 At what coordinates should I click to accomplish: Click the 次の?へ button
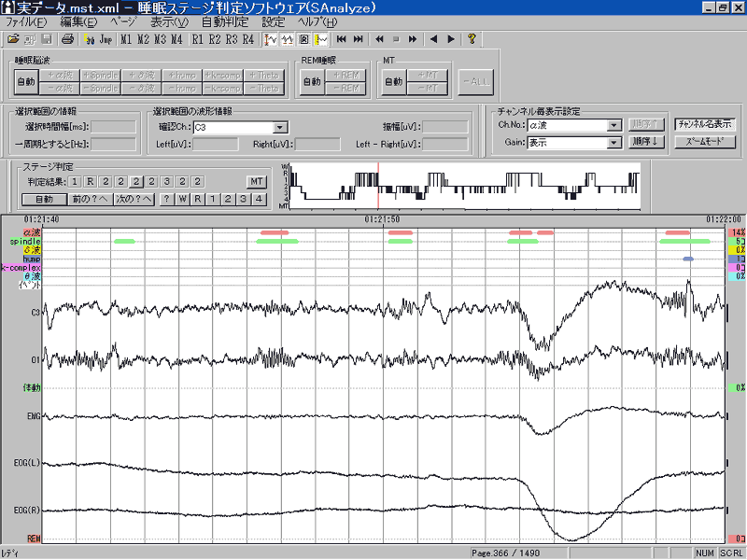tap(134, 199)
